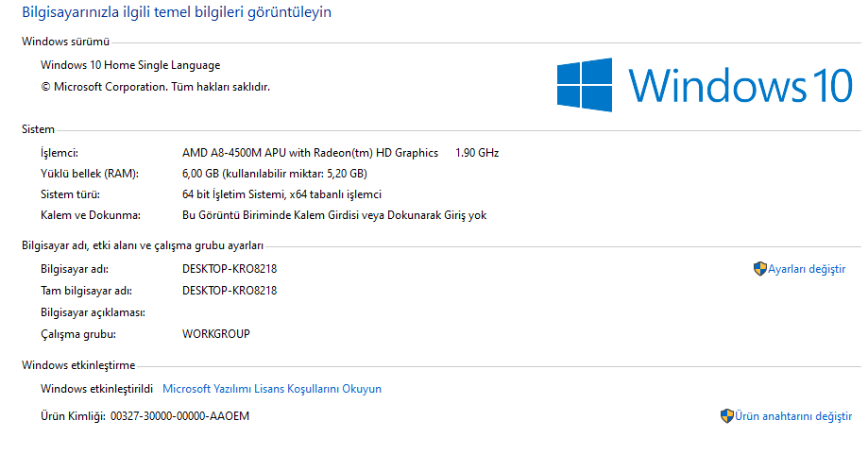
Task: Click the Windows 10 logo
Action: [x=705, y=85]
